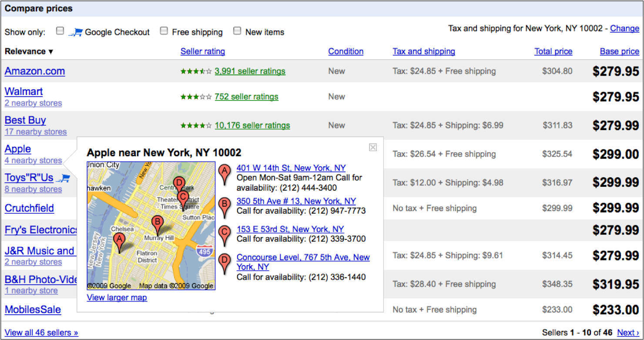Viewport: 644px width, 340px height.
Task: Check the Free shipping filter
Action: click(x=164, y=30)
